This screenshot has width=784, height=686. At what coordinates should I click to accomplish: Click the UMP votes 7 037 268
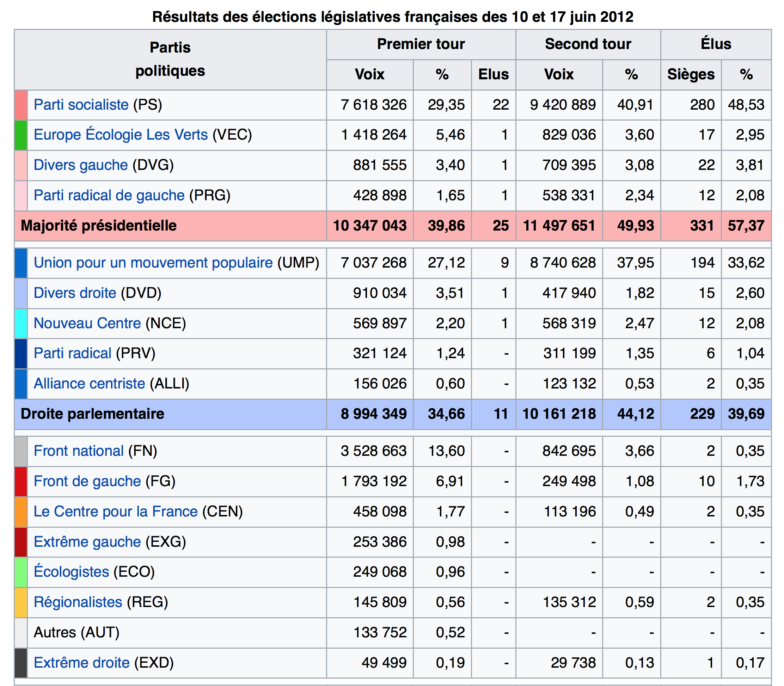pyautogui.click(x=374, y=263)
